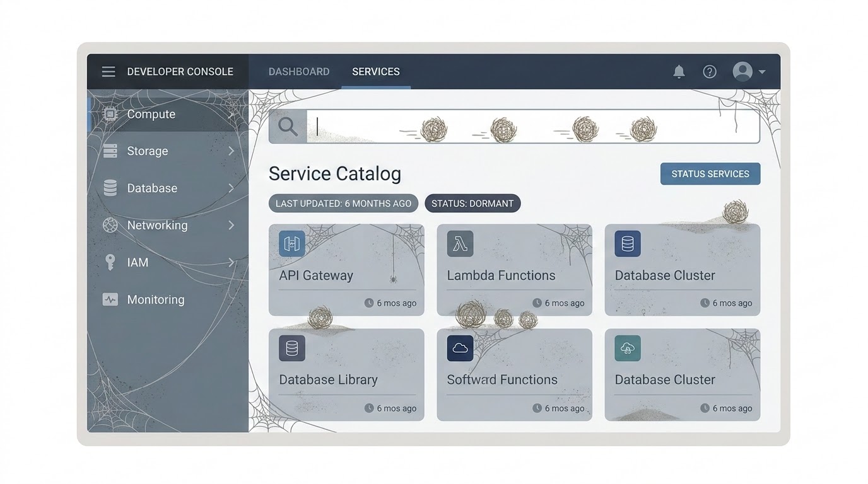Expand the Storage category
This screenshot has width=868, height=484.
230,151
